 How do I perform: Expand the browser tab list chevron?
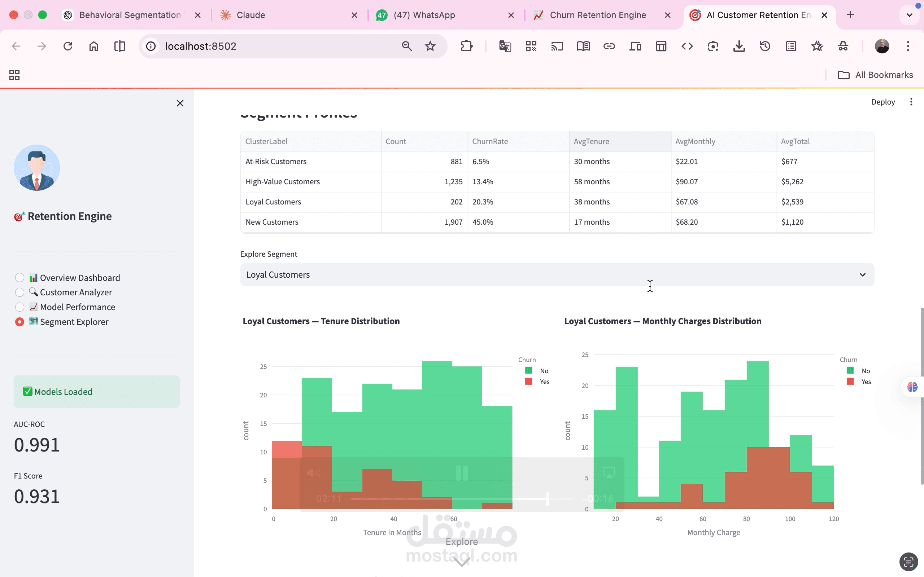[909, 15]
